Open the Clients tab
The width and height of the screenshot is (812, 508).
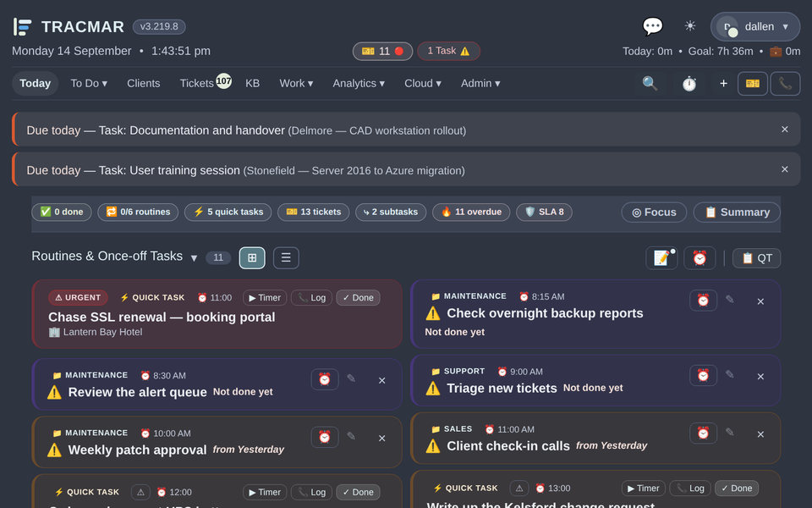pos(144,84)
